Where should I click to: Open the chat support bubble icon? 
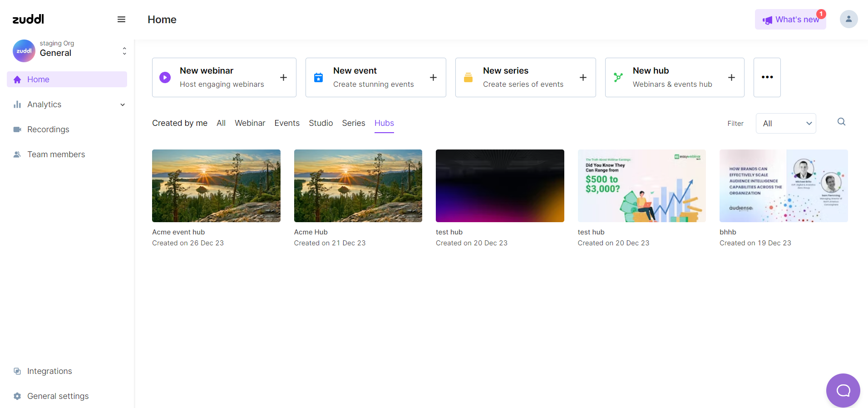(x=843, y=390)
